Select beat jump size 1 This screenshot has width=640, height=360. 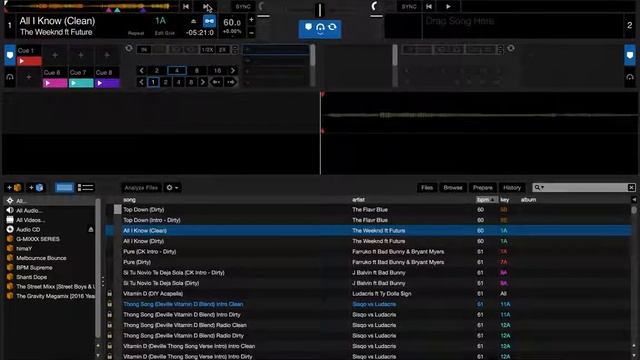(x=153, y=82)
